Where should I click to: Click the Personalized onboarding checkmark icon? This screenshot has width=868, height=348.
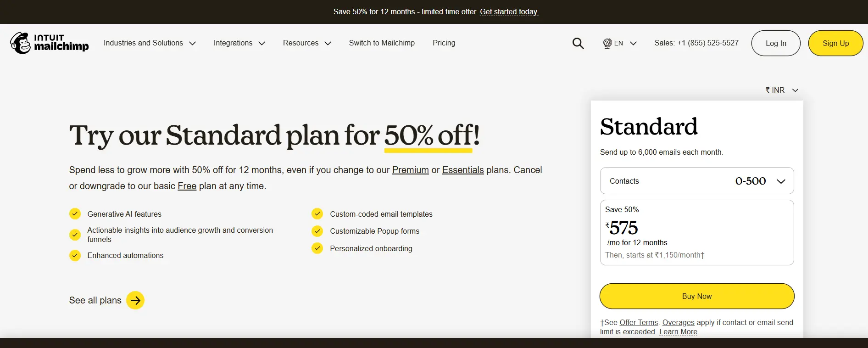[317, 248]
